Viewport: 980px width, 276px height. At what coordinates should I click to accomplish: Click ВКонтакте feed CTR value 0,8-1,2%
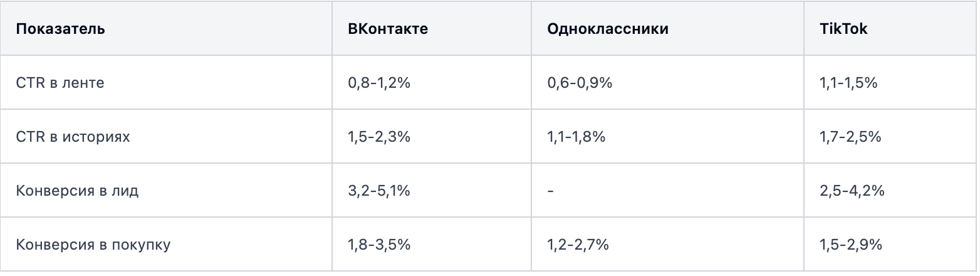379,83
